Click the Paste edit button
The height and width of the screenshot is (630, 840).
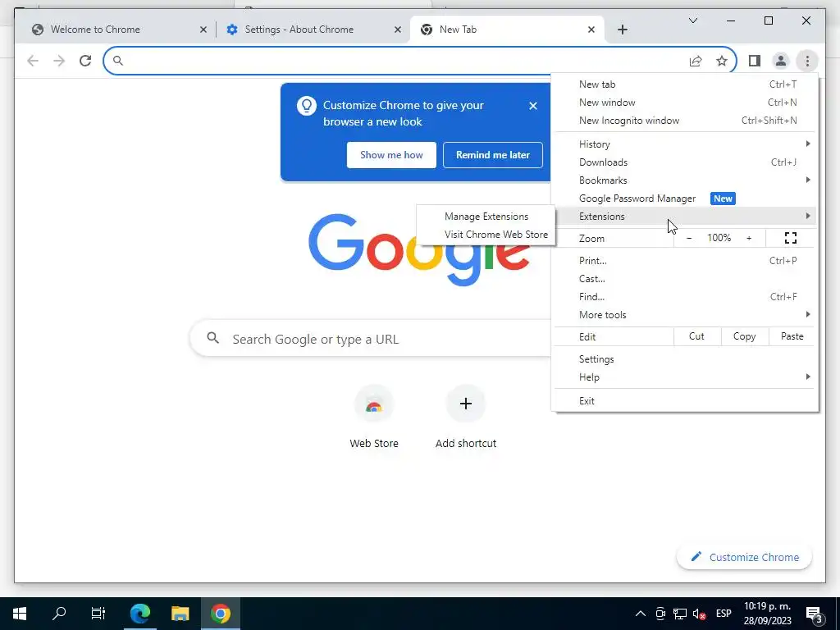pos(792,336)
